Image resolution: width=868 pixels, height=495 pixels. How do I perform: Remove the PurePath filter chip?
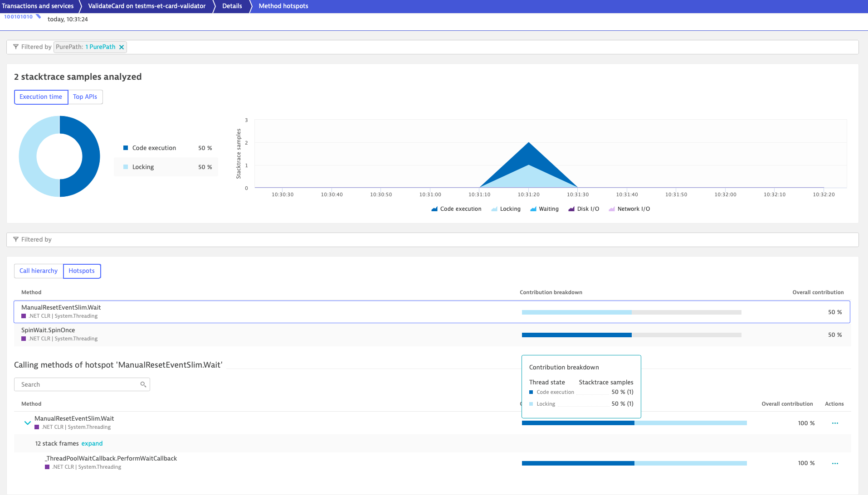(x=122, y=47)
